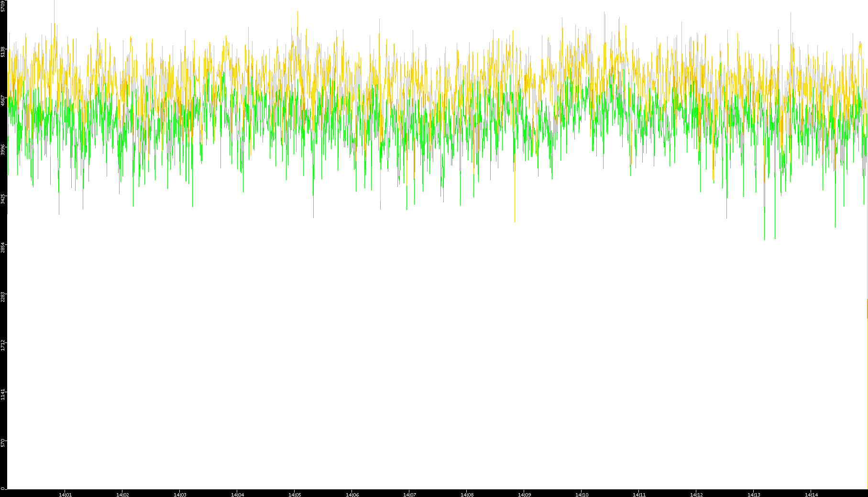This screenshot has width=868, height=497.
Task: Click the 14:05 time axis label
Action: pos(295,494)
